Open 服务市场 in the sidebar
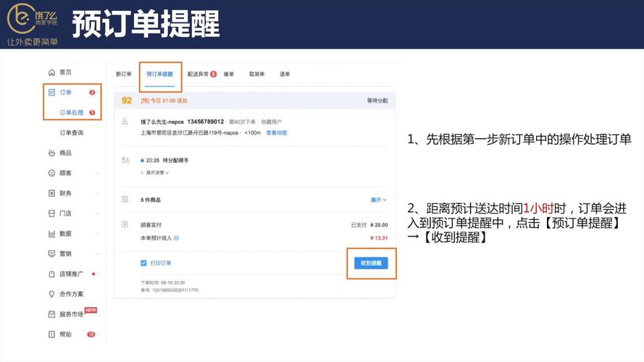 [x=72, y=314]
